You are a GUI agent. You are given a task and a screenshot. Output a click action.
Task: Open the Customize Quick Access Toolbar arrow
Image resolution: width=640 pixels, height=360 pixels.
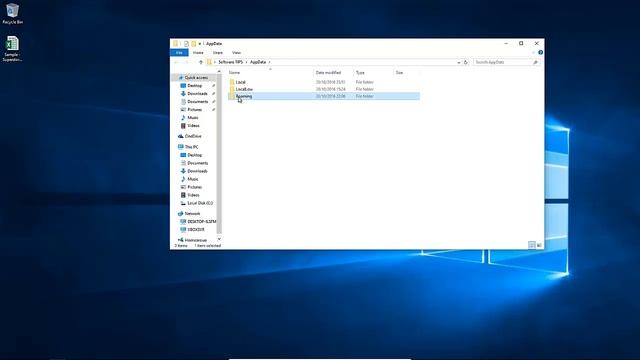point(200,44)
